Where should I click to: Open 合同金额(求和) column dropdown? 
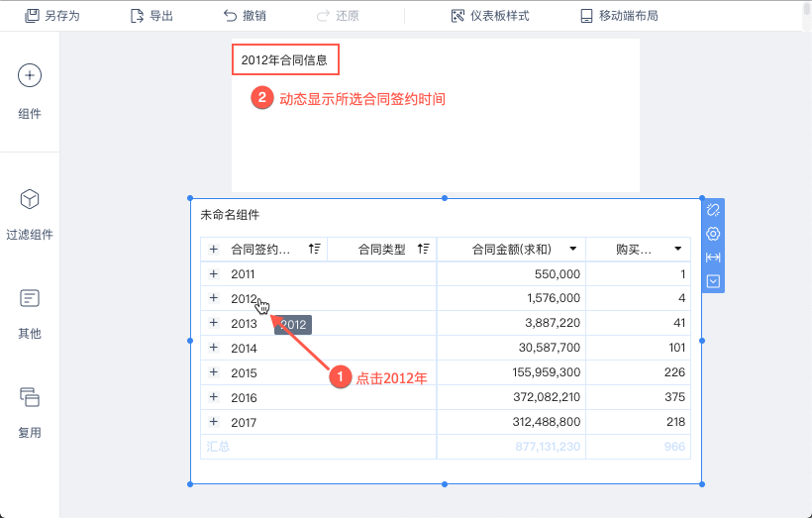tap(572, 250)
